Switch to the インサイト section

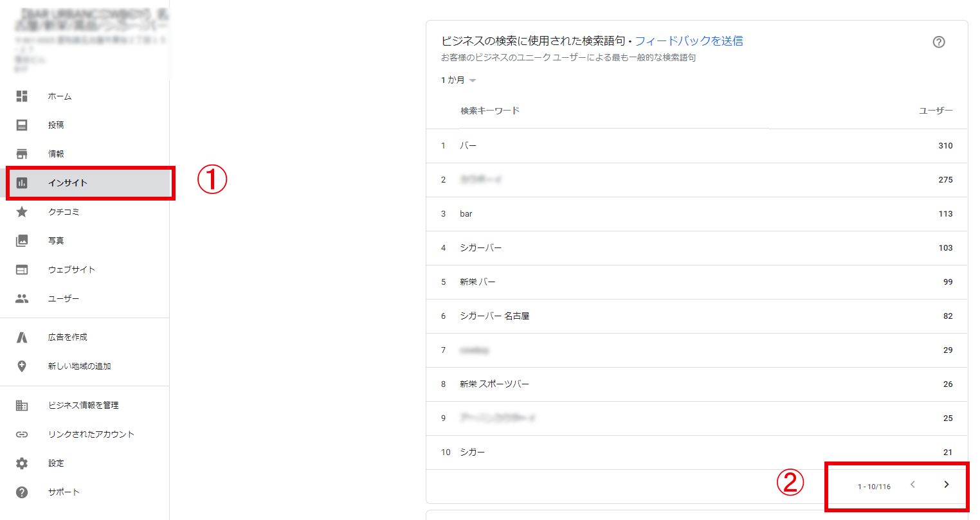point(69,183)
